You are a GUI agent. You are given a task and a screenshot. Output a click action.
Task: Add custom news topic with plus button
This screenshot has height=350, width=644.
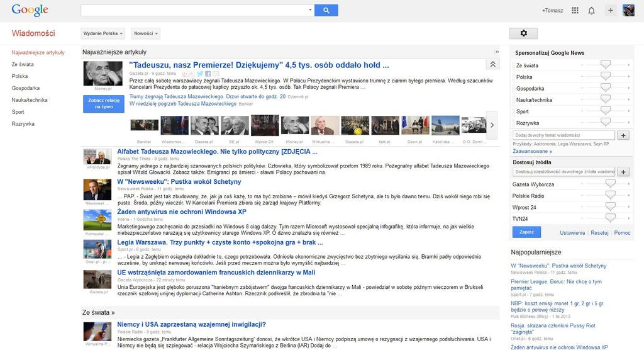click(623, 135)
